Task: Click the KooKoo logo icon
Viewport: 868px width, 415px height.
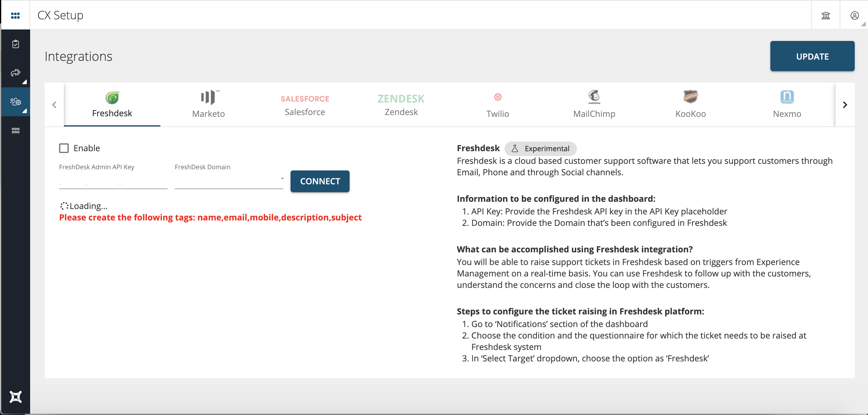Action: click(x=690, y=97)
